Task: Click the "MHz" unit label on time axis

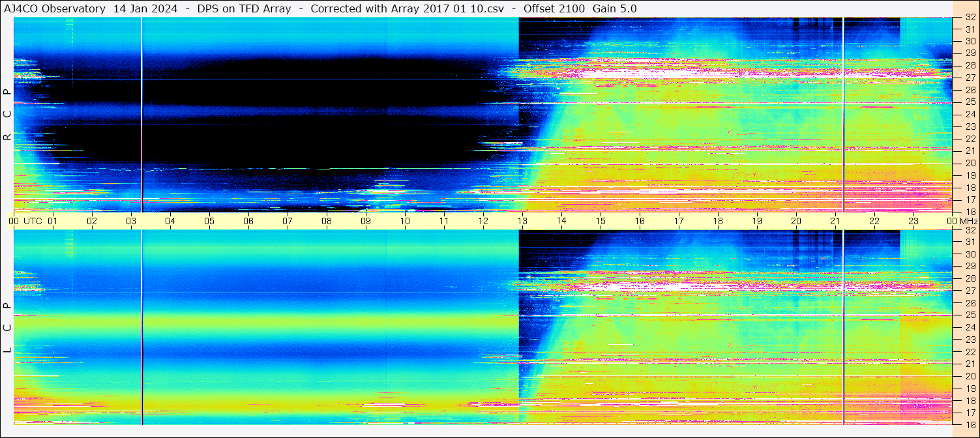Action: coord(968,221)
